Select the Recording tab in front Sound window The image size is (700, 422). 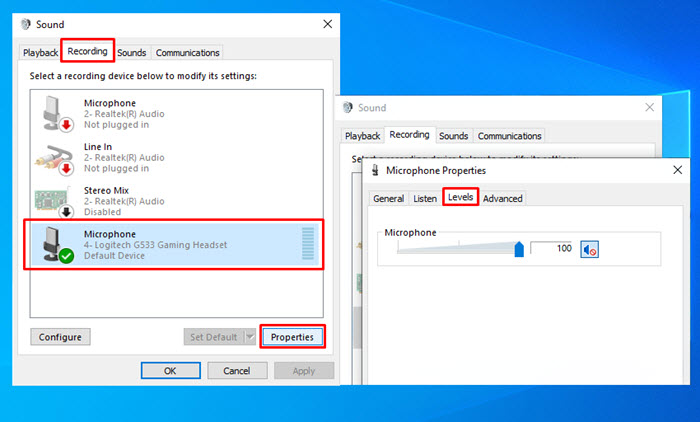88,51
